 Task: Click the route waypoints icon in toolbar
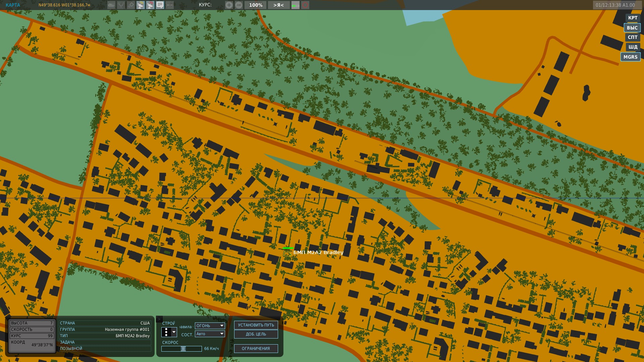[x=121, y=5]
